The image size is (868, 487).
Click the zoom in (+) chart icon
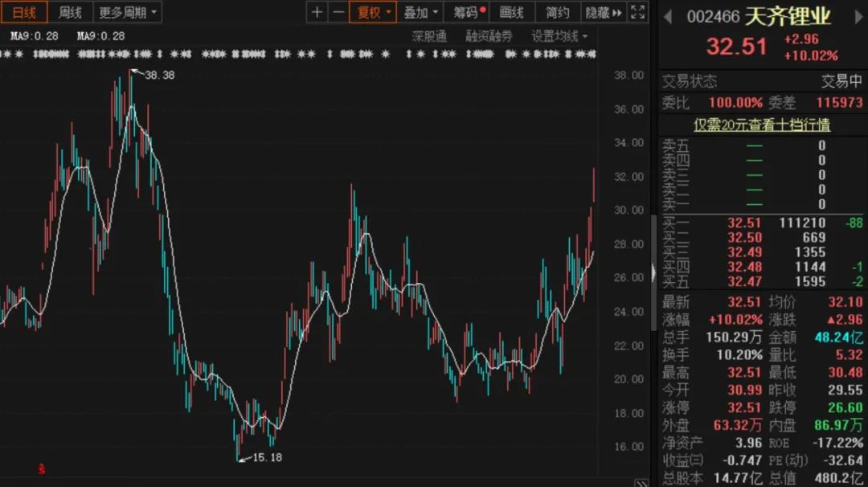pos(317,12)
